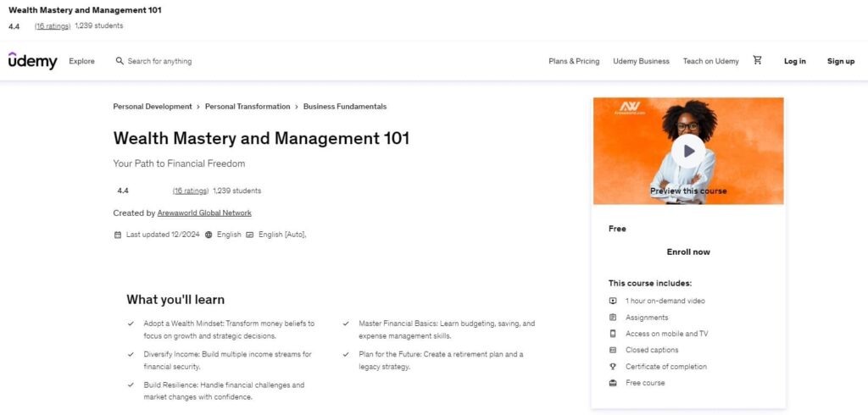Image resolution: width=868 pixels, height=415 pixels.
Task: Click the Log in button
Action: 795,61
